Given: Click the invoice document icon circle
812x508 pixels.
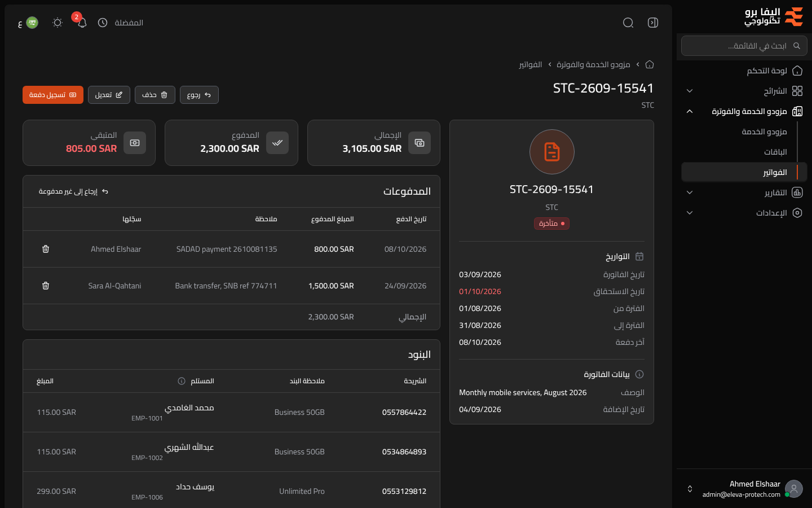Looking at the screenshot, I should (x=552, y=152).
